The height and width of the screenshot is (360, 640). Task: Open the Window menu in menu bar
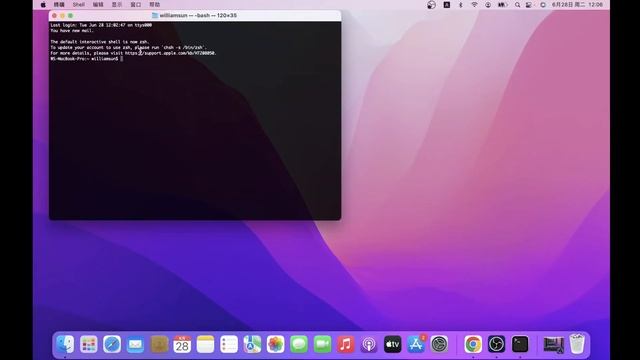[x=136, y=4]
